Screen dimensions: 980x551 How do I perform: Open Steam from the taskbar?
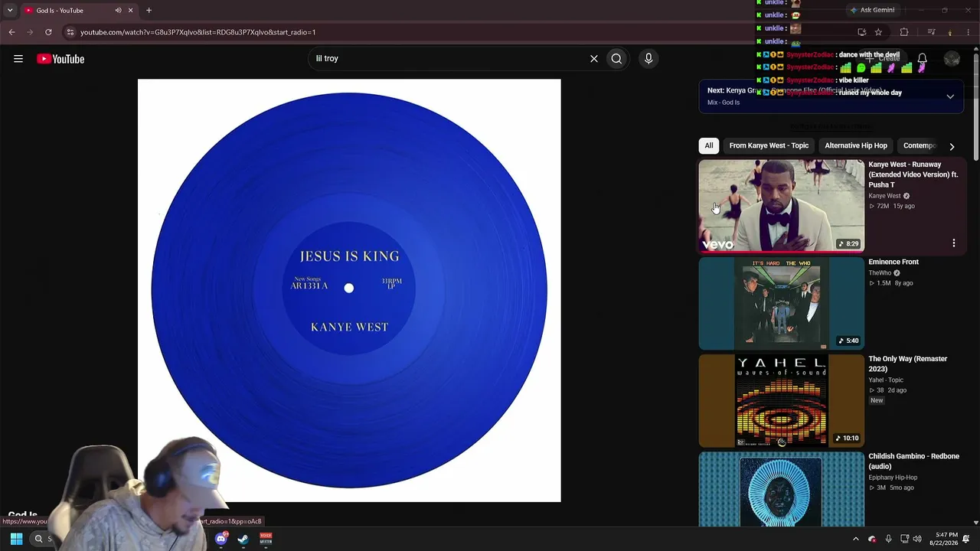[x=243, y=539]
